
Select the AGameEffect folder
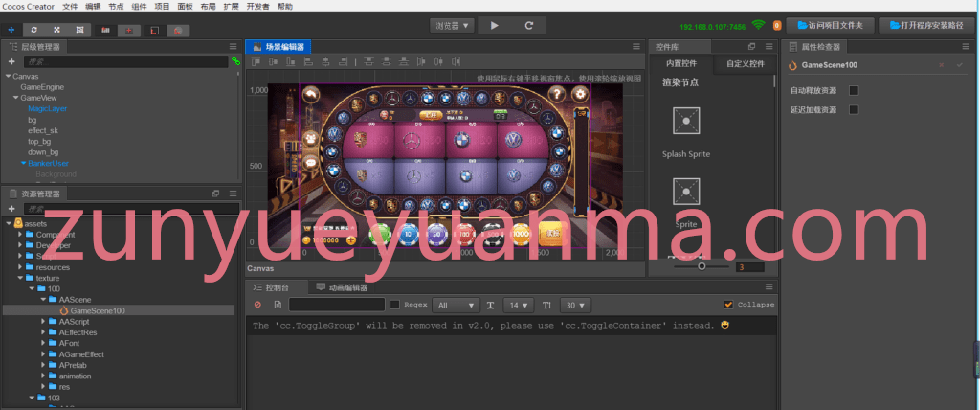81,354
